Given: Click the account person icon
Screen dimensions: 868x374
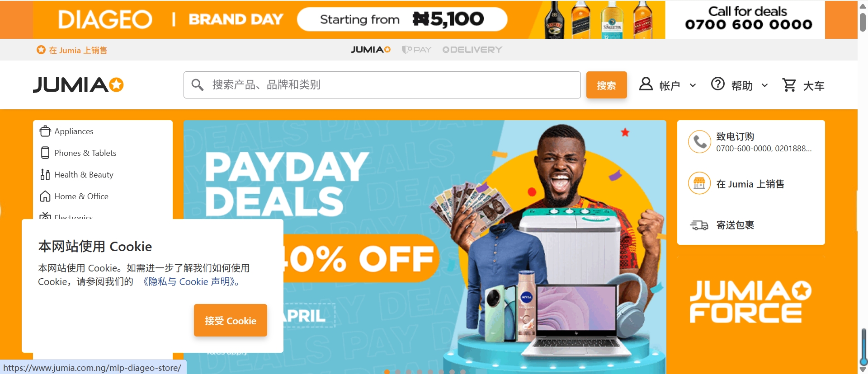Looking at the screenshot, I should (x=646, y=84).
